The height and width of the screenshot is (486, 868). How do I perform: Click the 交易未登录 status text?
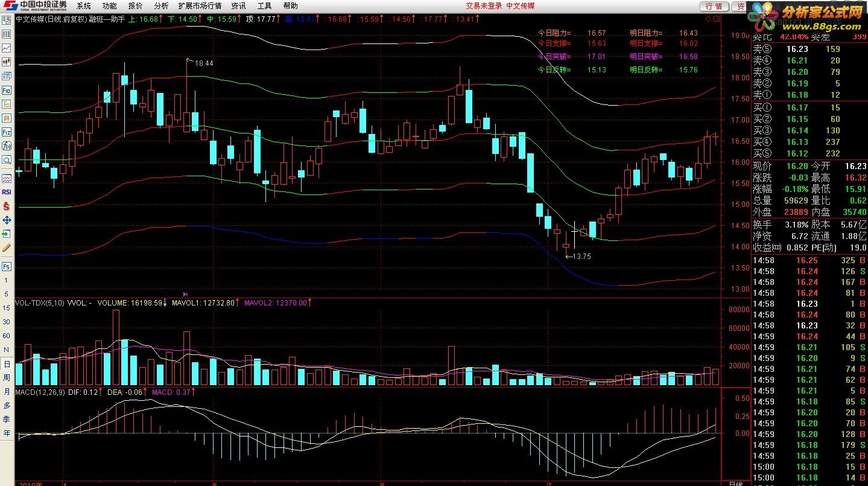484,5
